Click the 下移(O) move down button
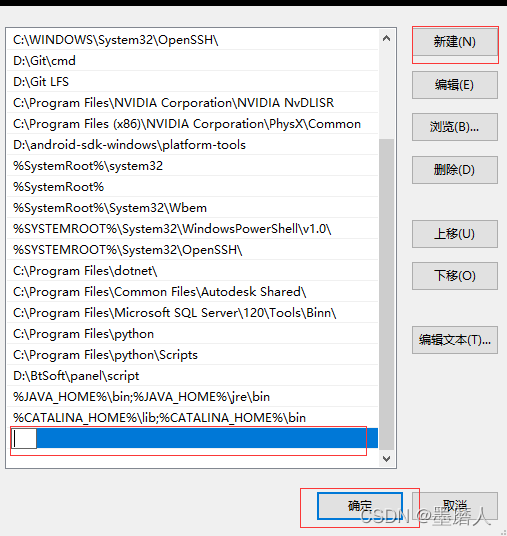This screenshot has height=536, width=507. [455, 276]
